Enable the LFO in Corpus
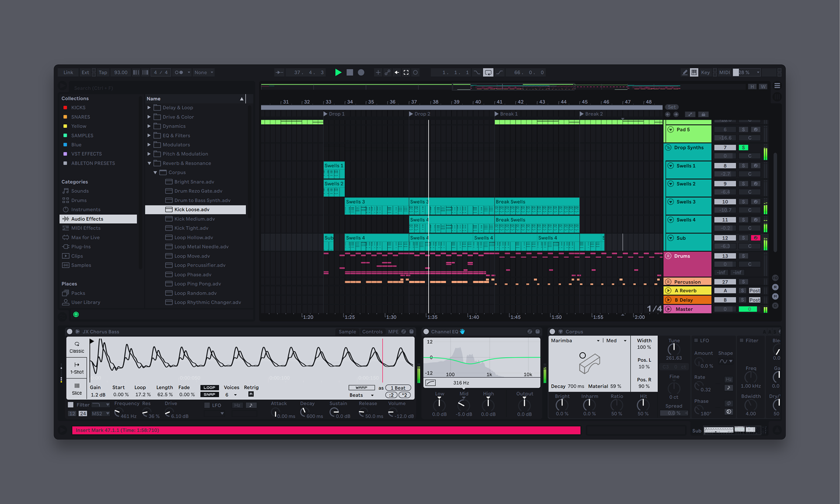 click(696, 341)
